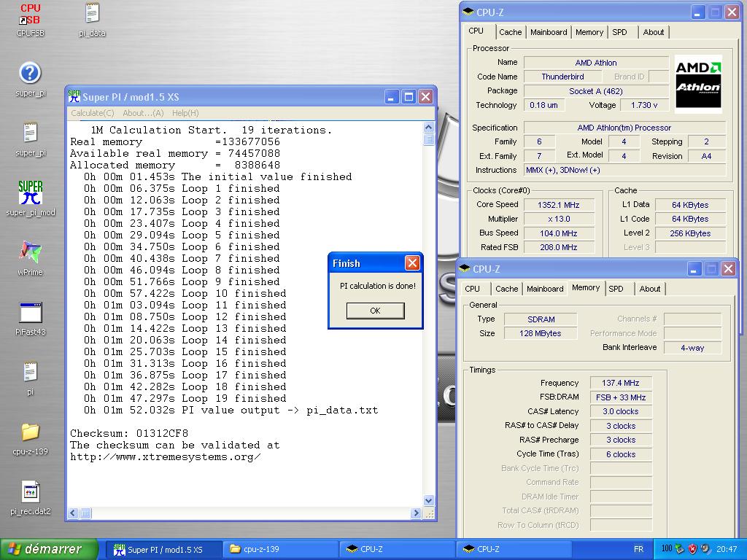The image size is (747, 560).
Task: Click the AMD Athlon processor logo
Action: [698, 83]
